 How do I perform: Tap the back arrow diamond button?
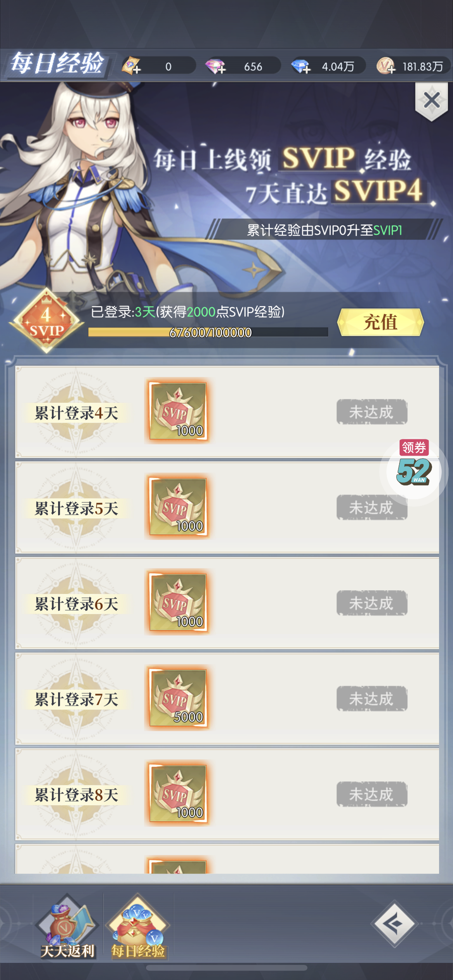pos(394,924)
